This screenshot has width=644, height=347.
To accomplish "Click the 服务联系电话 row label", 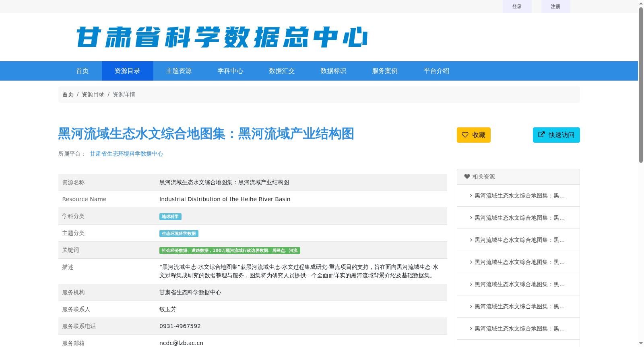I will coord(79,326).
